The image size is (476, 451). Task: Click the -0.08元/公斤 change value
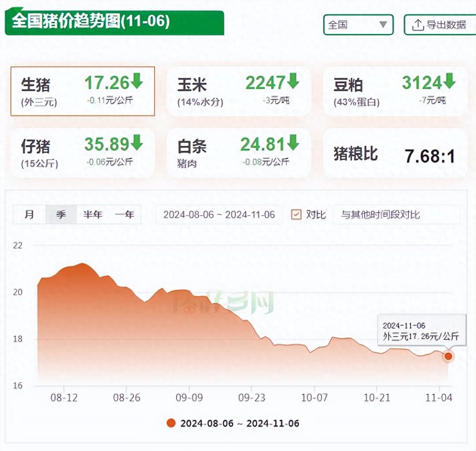(266, 162)
